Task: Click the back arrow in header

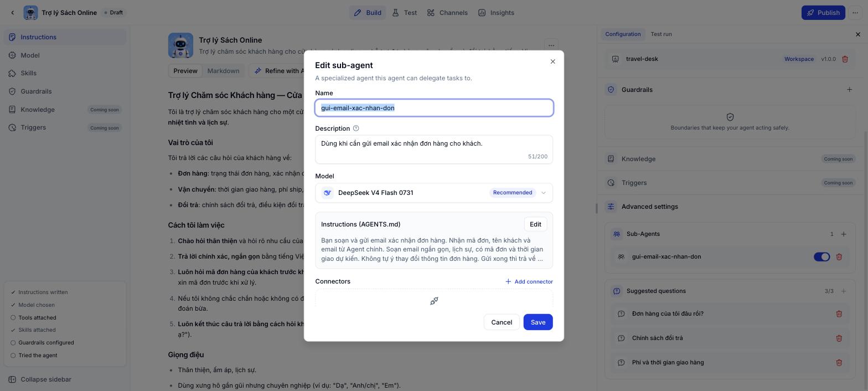Action: [x=13, y=13]
